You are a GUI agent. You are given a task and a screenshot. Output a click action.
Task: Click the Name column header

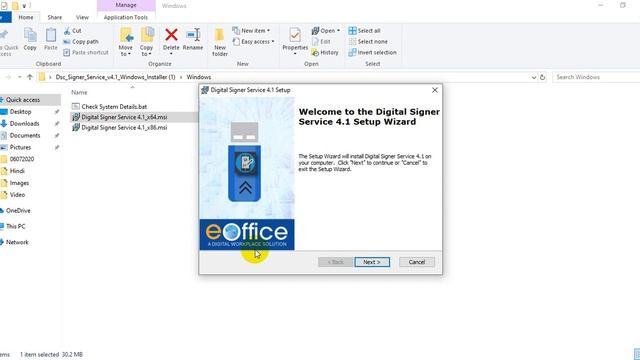click(x=79, y=92)
